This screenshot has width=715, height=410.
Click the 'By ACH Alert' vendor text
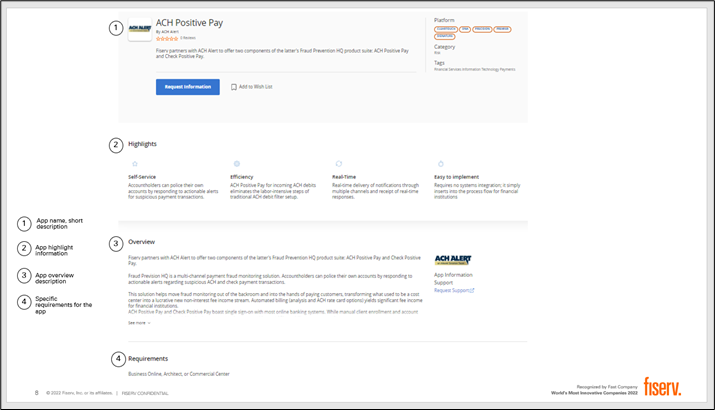coord(167,32)
